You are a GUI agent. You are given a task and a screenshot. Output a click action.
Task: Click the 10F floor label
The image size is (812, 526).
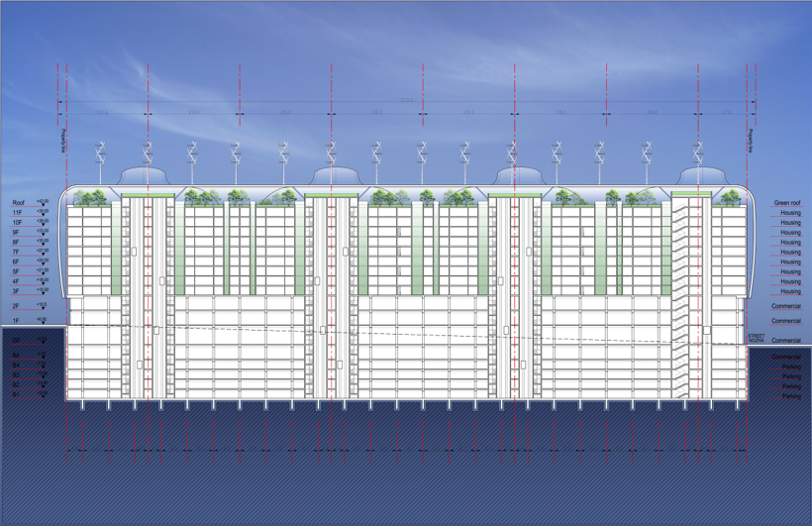pos(17,223)
